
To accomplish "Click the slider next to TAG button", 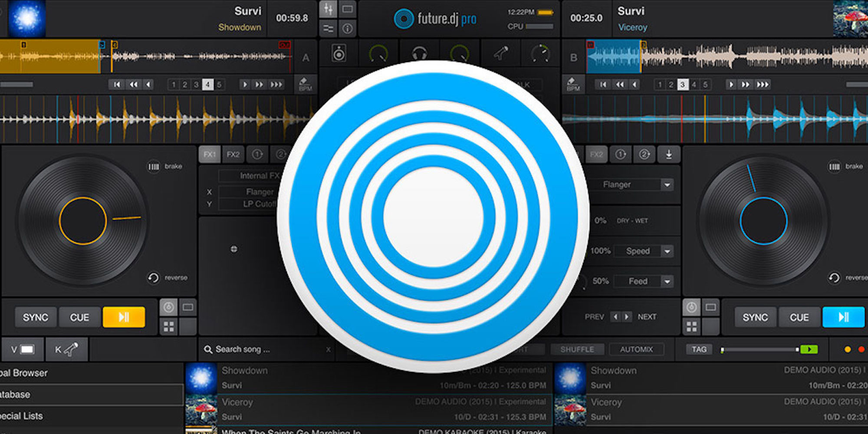I will coord(759,349).
